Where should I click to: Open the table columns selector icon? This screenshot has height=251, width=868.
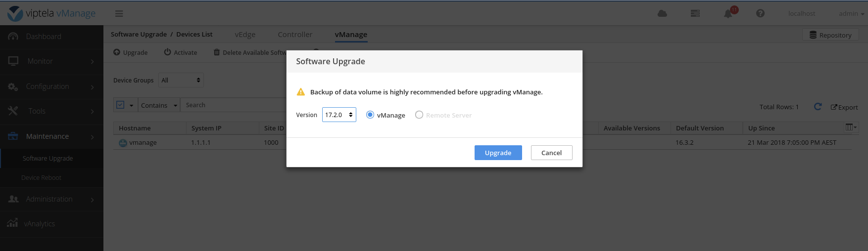tap(851, 127)
